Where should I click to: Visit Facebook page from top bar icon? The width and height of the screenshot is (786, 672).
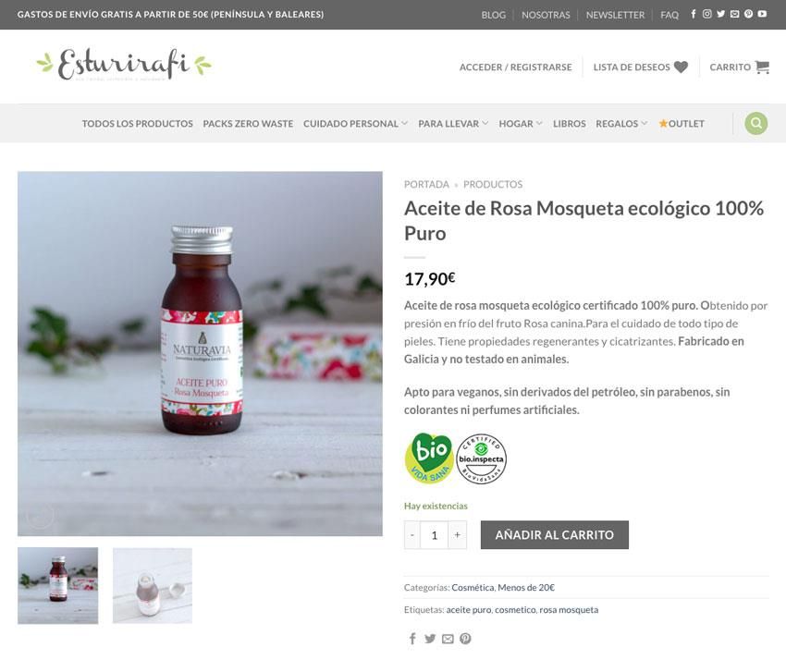(x=694, y=14)
